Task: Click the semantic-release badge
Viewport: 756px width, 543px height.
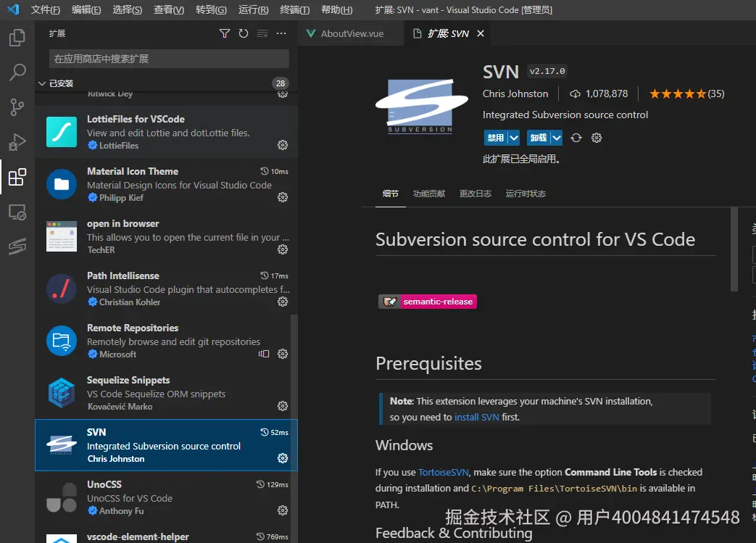Action: [428, 302]
